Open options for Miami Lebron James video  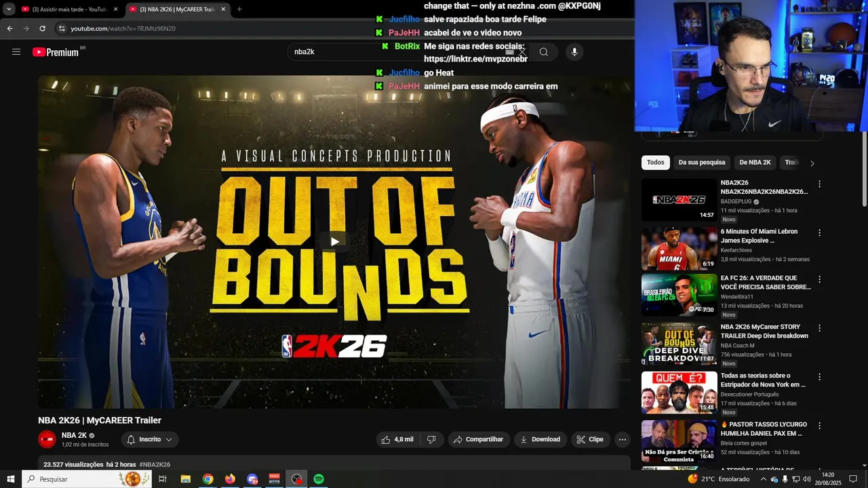pos(819,232)
